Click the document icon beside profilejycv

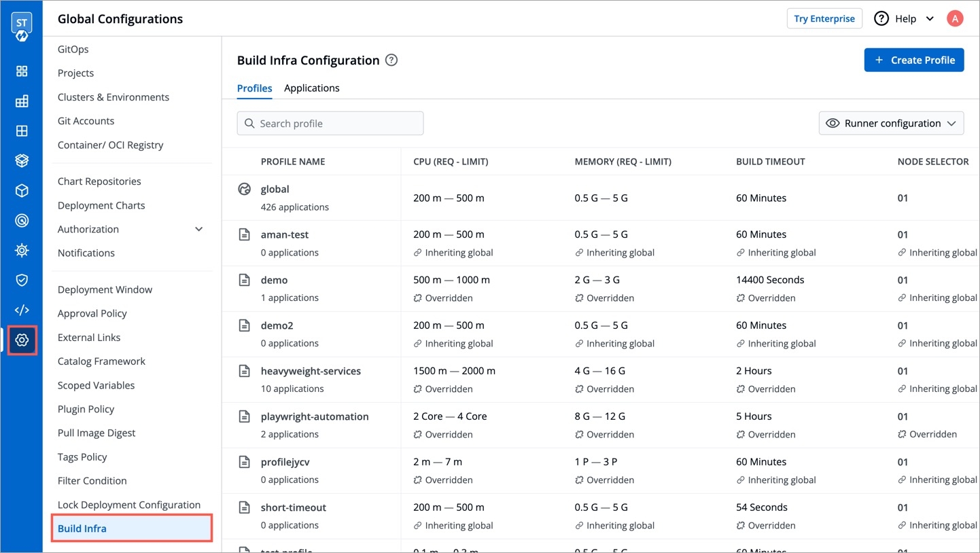245,462
